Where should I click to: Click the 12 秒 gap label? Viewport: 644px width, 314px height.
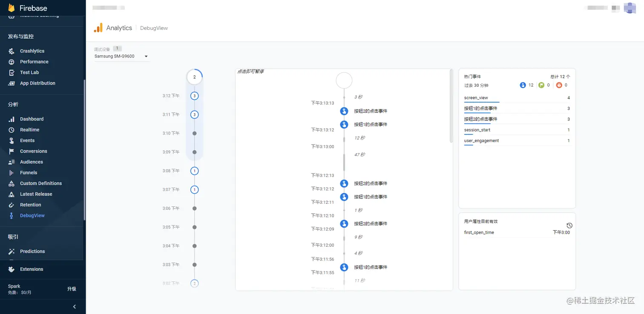point(360,138)
